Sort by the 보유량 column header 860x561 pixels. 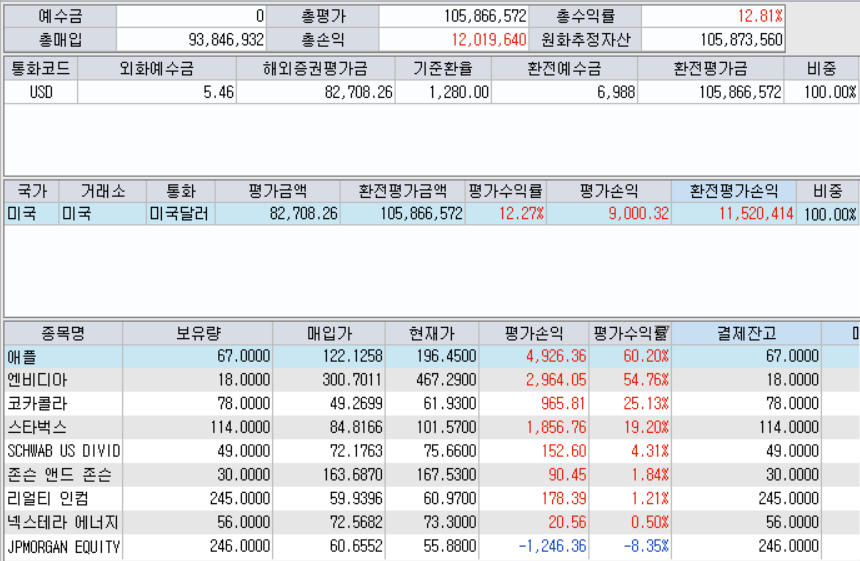[197, 333]
